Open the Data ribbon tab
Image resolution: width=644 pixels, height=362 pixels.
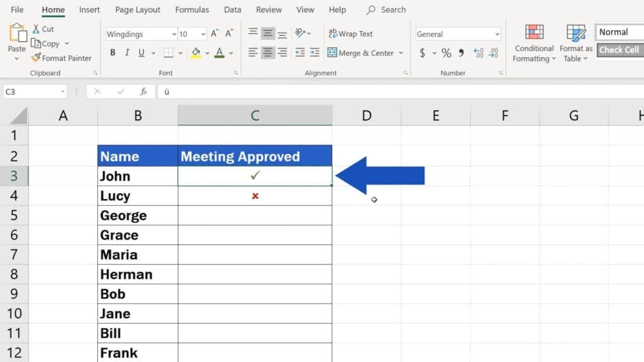click(232, 9)
